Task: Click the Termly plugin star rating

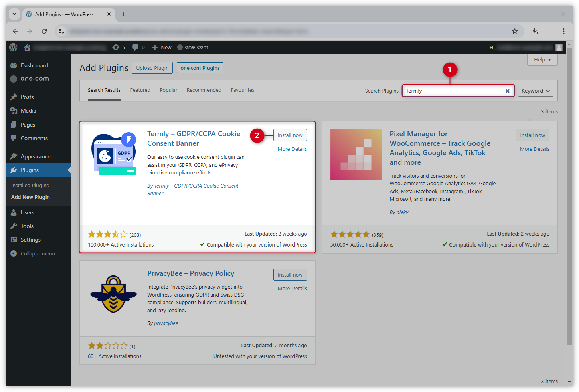Action: coord(108,234)
